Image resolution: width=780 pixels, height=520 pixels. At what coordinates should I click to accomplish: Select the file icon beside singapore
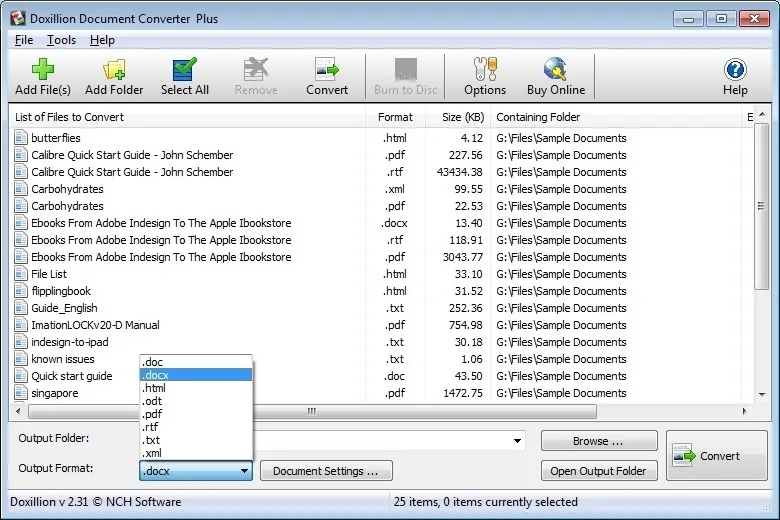[x=21, y=393]
